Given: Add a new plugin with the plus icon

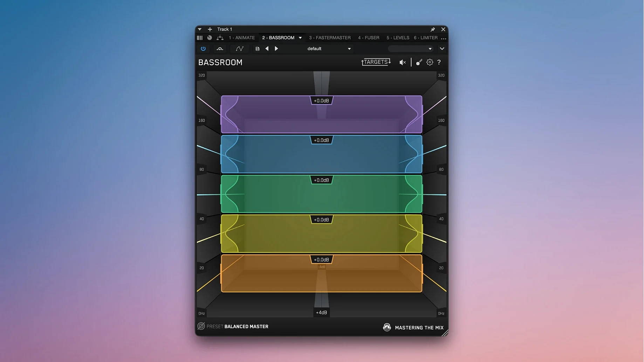Looking at the screenshot, I should tap(210, 29).
